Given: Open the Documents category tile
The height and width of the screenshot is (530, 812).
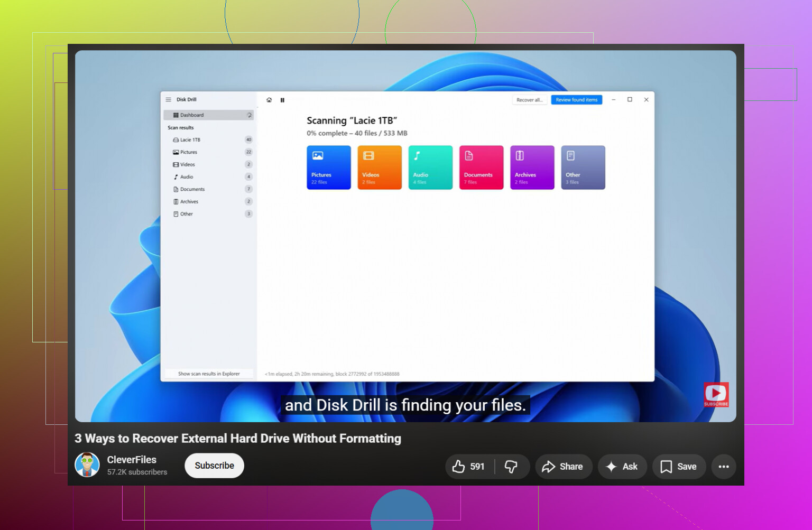Looking at the screenshot, I should pyautogui.click(x=481, y=168).
